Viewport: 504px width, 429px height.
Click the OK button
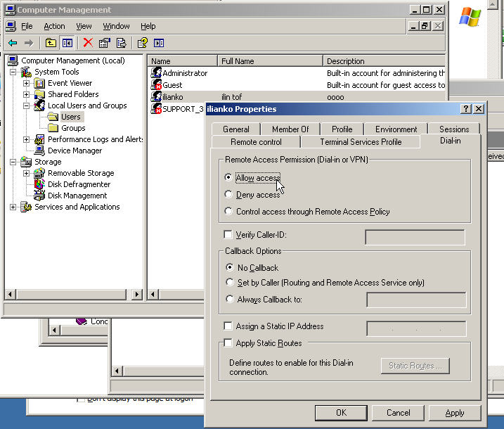click(341, 413)
